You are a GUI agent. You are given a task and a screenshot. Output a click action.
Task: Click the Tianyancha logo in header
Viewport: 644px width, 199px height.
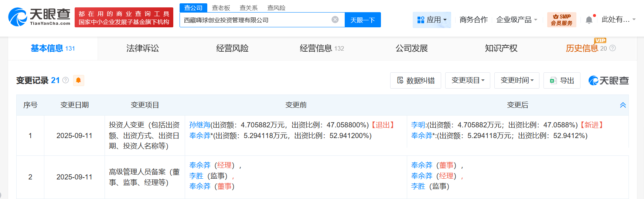pyautogui.click(x=39, y=17)
